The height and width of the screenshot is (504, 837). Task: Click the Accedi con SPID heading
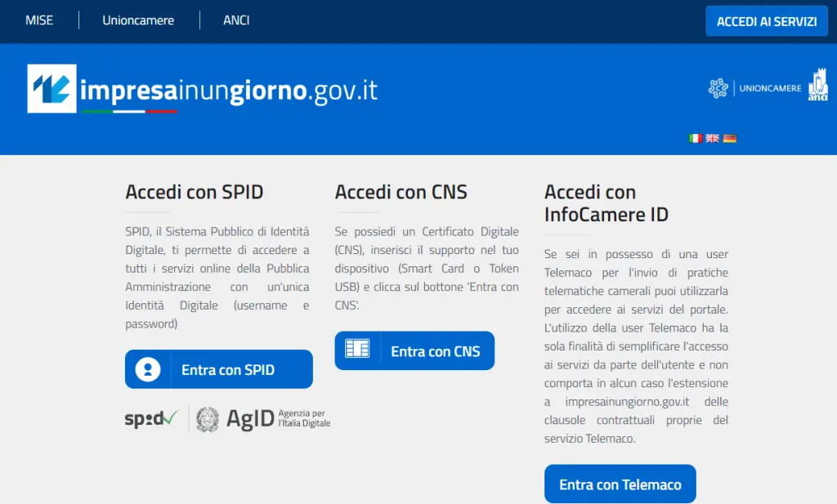tap(195, 192)
